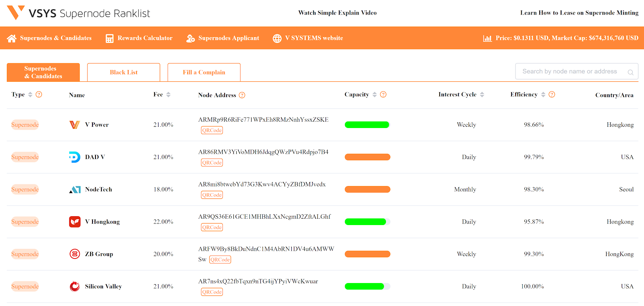Open Watch Simple Explain Video link
The image size is (644, 306).
click(x=337, y=13)
